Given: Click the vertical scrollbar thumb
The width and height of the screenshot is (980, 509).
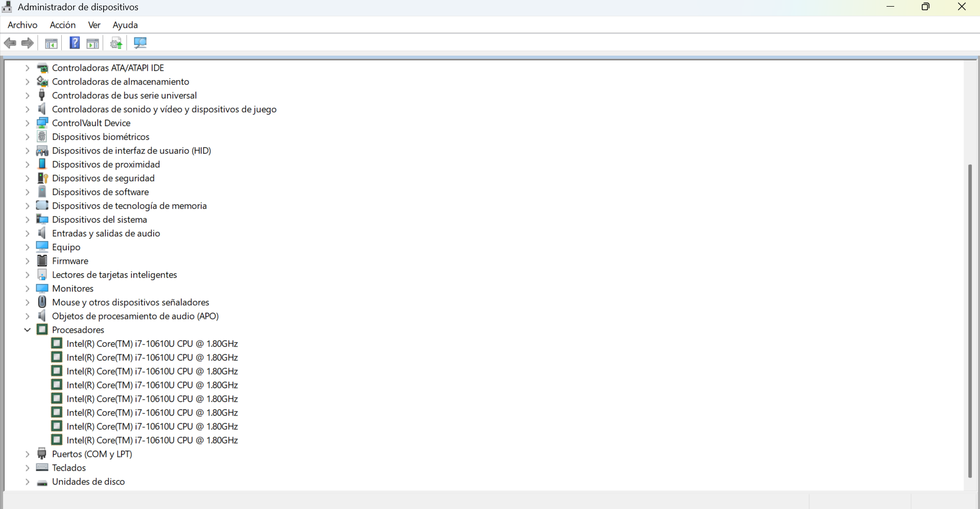Looking at the screenshot, I should [x=970, y=321].
